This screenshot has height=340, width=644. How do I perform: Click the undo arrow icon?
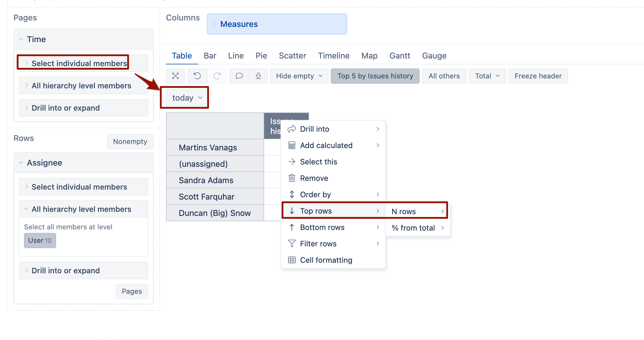pyautogui.click(x=197, y=76)
